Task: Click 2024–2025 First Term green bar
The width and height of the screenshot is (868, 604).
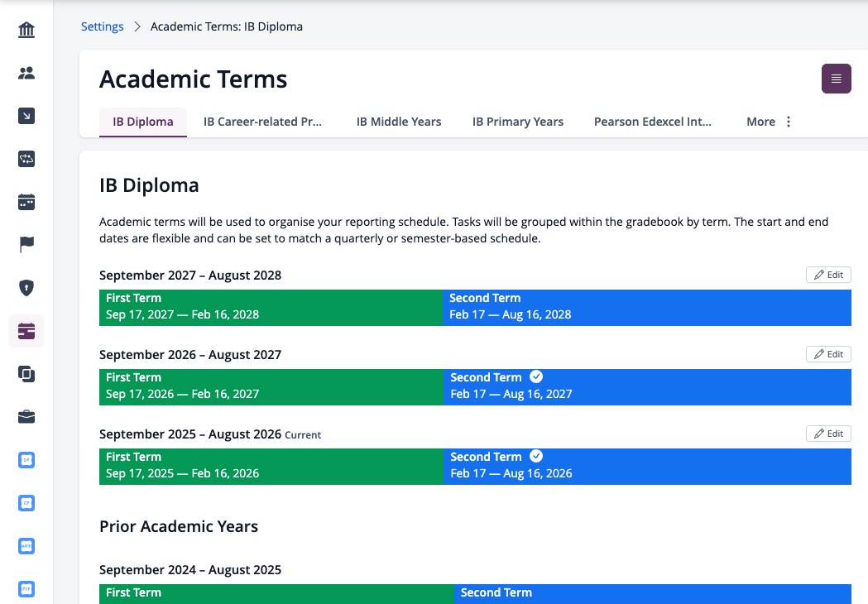Action: coord(277,594)
